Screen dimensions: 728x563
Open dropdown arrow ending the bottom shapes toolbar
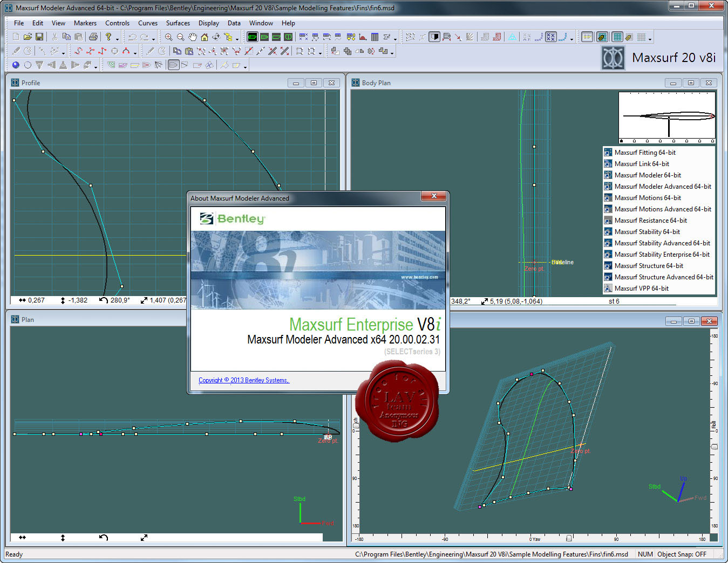245,67
